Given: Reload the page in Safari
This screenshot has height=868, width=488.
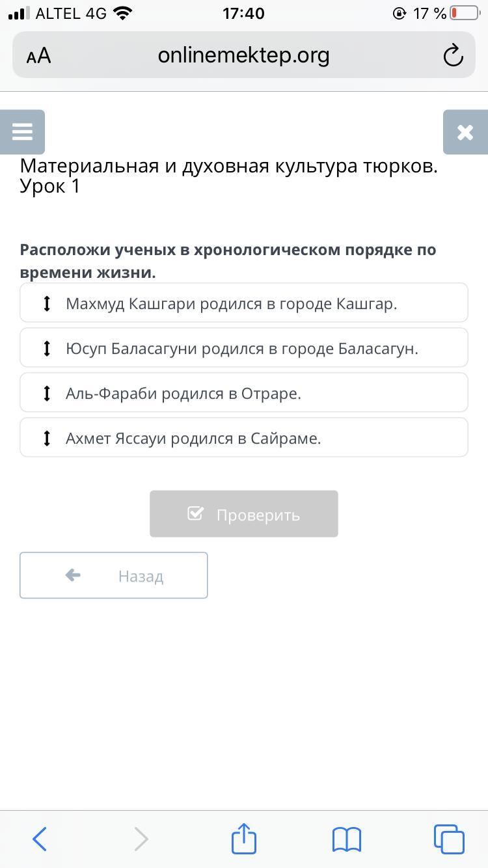Looking at the screenshot, I should tap(453, 56).
